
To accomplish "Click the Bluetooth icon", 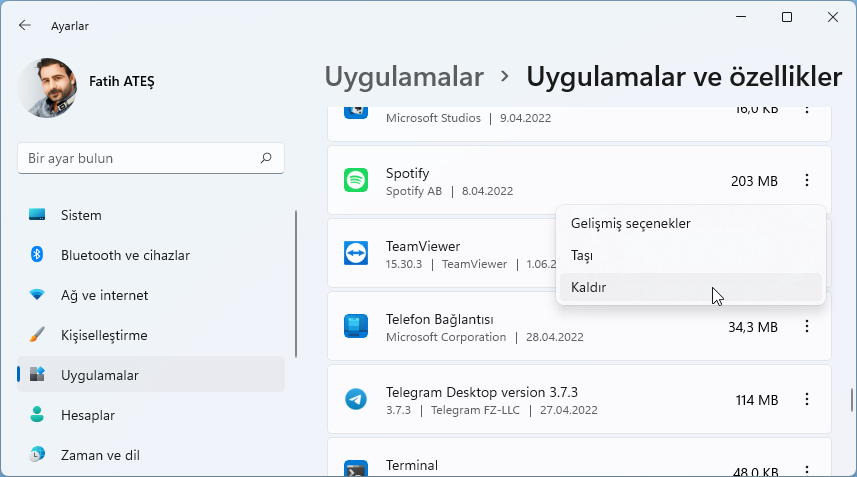I will click(x=37, y=254).
